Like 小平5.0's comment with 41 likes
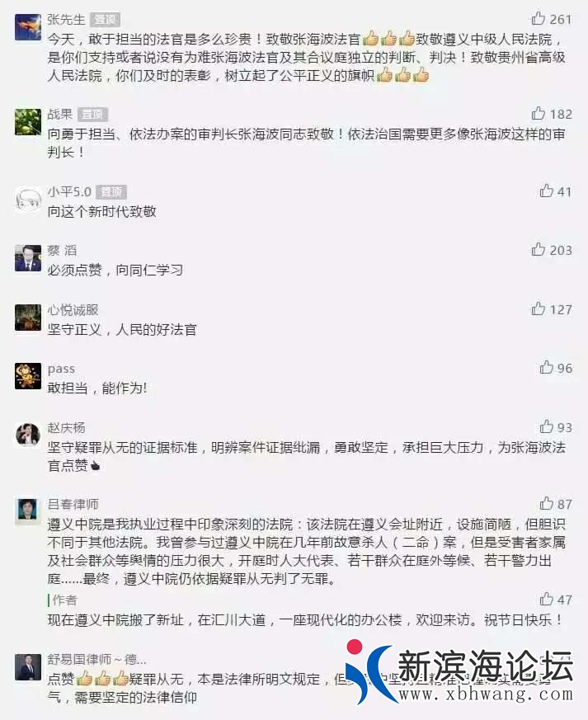588x720 pixels. pyautogui.click(x=546, y=191)
